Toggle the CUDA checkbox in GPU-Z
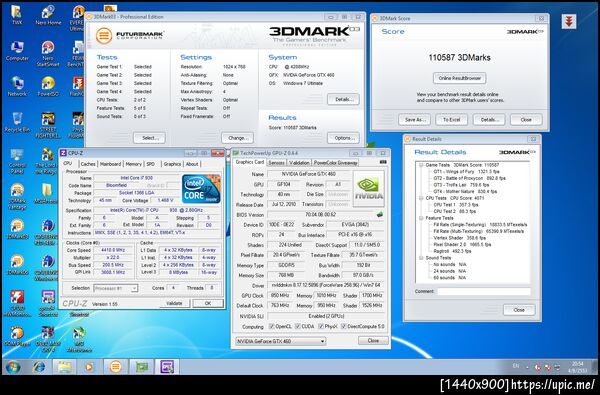This screenshot has width=600, height=395. [x=298, y=326]
